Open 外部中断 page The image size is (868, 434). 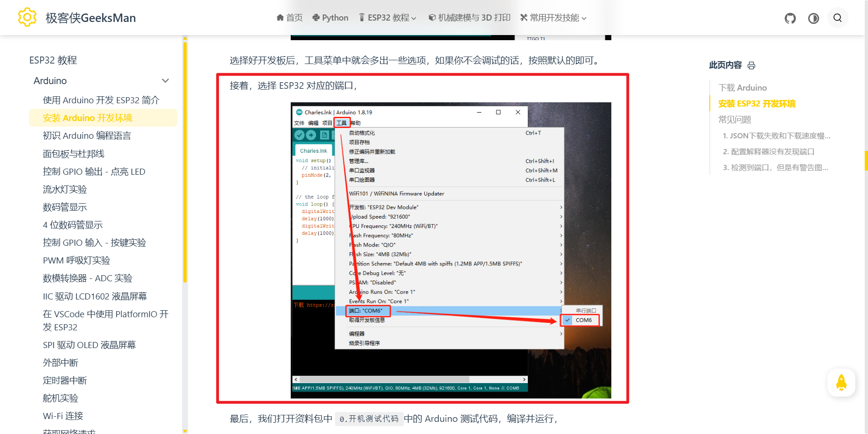point(60,363)
